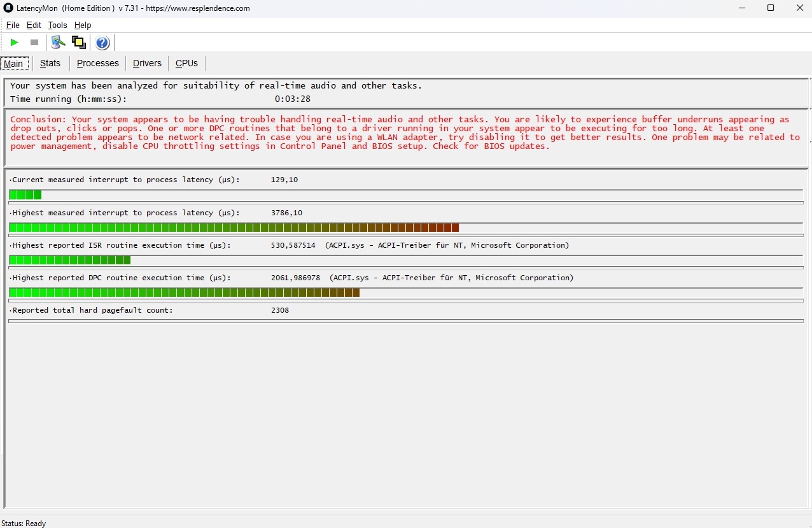Viewport: 812px width, 528px height.
Task: Open the Edit menu
Action: click(34, 25)
